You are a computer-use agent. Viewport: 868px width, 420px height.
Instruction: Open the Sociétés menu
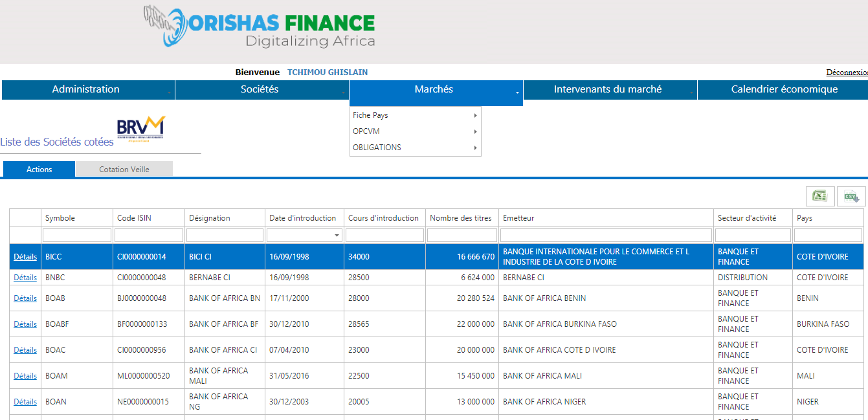coord(262,90)
